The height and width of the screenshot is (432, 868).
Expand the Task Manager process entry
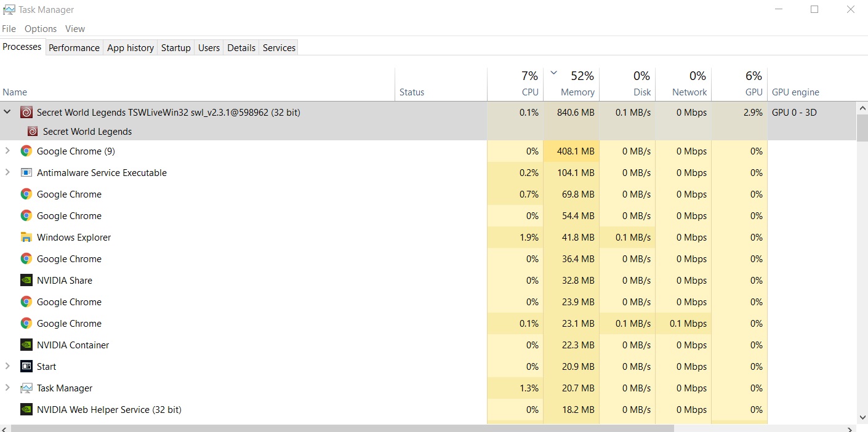pyautogui.click(x=7, y=388)
